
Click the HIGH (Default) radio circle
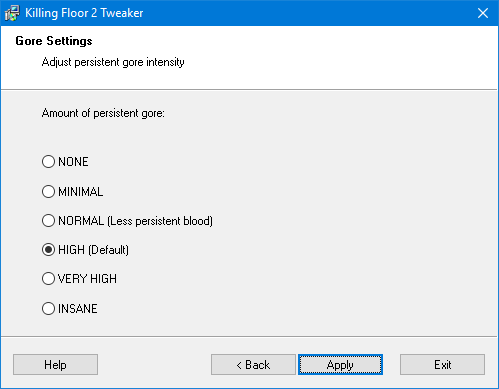(48, 250)
